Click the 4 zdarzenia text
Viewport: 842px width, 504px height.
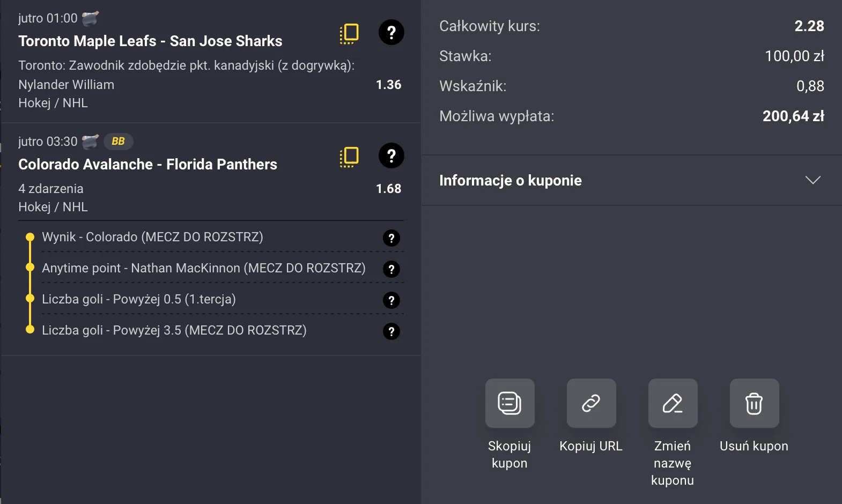tap(51, 189)
